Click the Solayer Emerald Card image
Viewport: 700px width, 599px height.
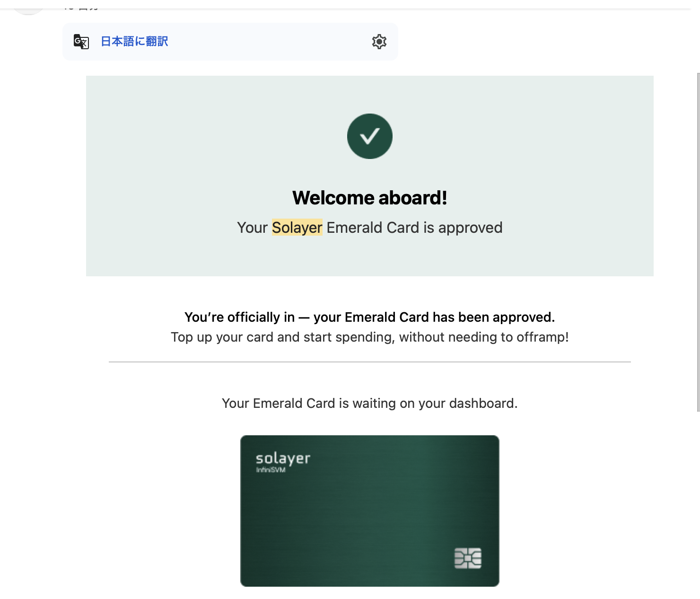370,511
